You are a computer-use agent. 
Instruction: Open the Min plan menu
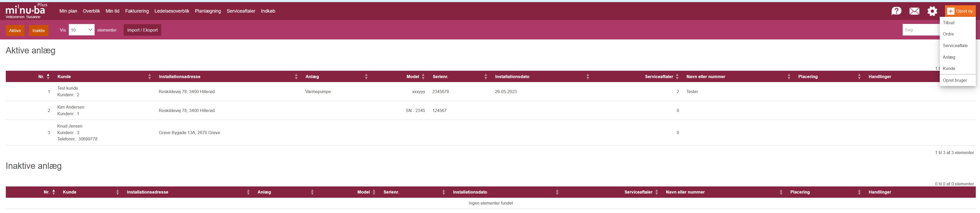coord(68,11)
